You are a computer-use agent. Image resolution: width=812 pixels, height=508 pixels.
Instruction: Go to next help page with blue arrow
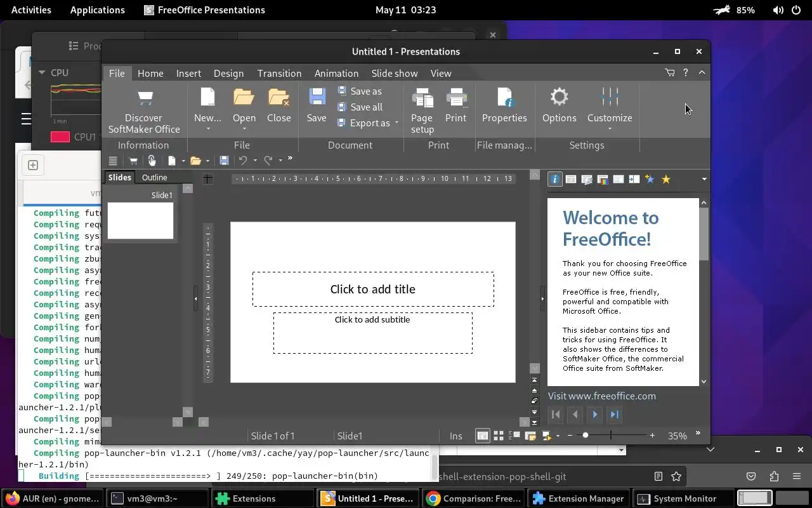coord(594,415)
